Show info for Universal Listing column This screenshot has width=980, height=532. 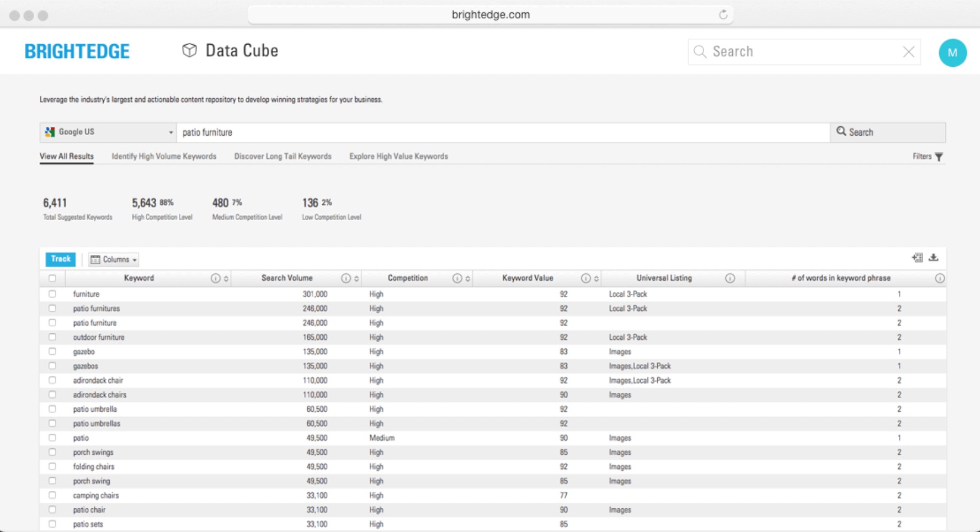coord(730,278)
